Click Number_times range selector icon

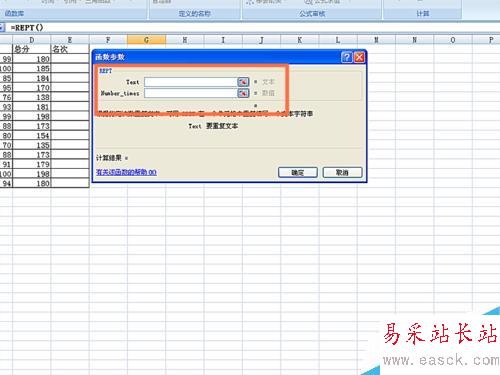click(x=243, y=93)
